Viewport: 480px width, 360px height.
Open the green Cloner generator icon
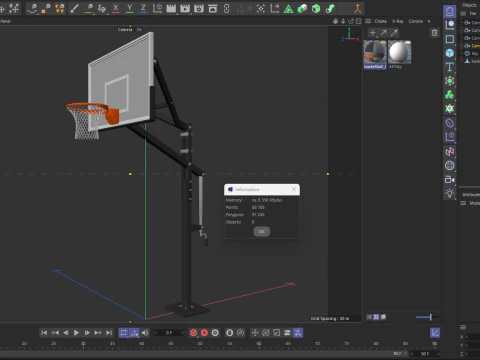(x=450, y=95)
